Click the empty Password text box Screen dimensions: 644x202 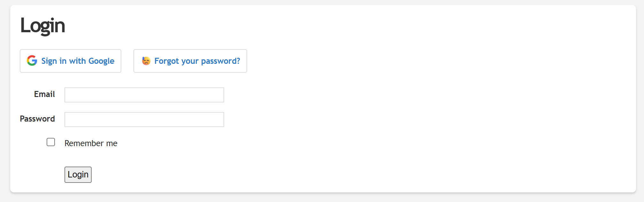point(144,119)
